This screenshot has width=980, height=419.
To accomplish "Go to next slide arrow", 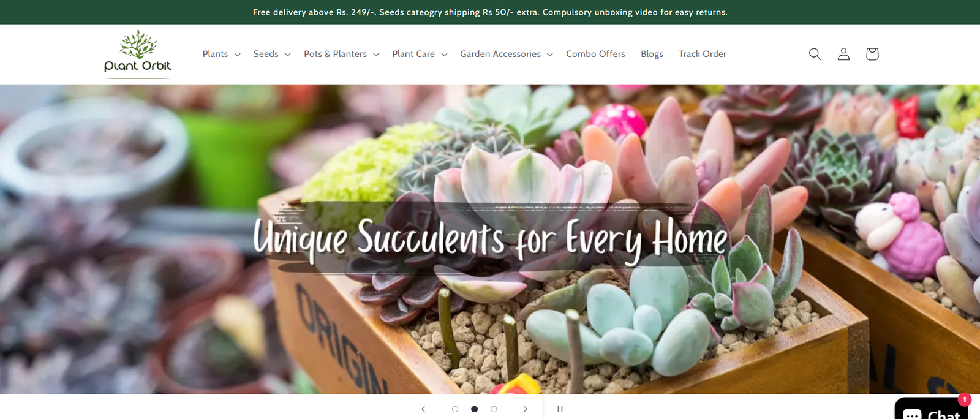I will click(x=525, y=409).
